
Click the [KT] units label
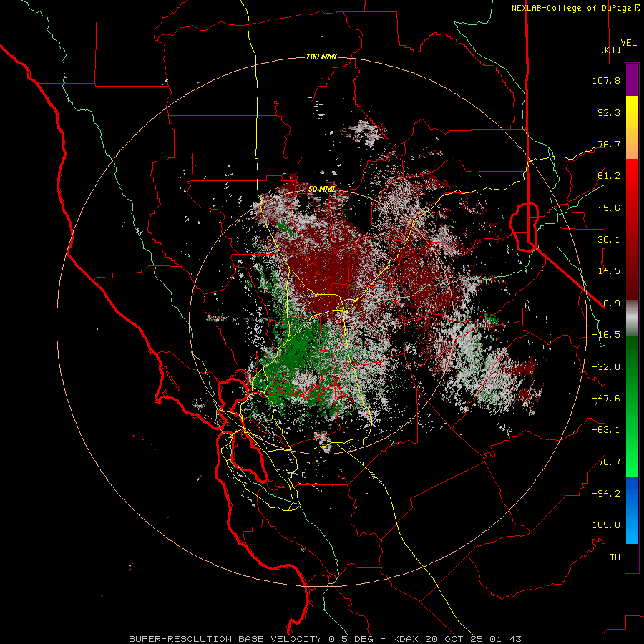[610, 49]
